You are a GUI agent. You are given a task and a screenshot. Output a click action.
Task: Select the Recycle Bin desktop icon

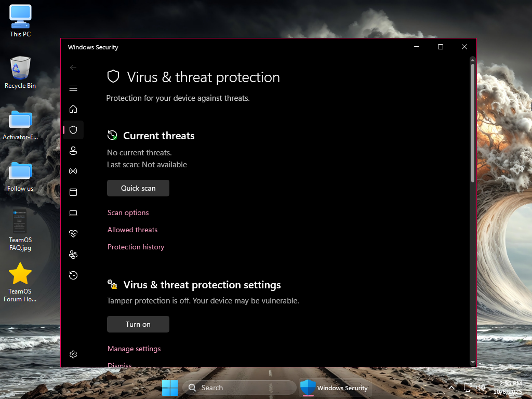(x=20, y=73)
